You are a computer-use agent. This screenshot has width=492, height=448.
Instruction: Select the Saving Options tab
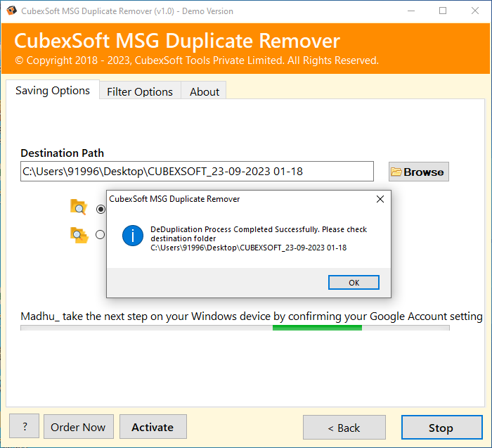(x=53, y=91)
